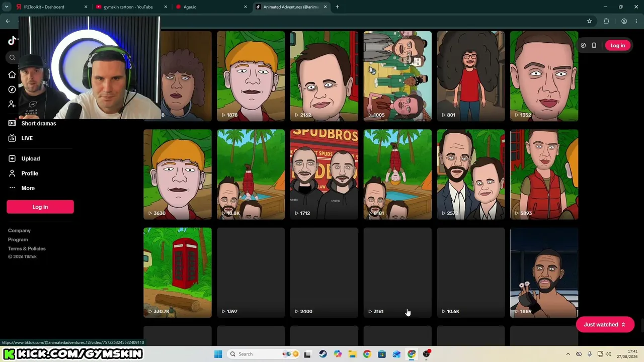Open the phone box video with 330.7K views
Image resolution: width=644 pixels, height=362 pixels.
point(178,273)
